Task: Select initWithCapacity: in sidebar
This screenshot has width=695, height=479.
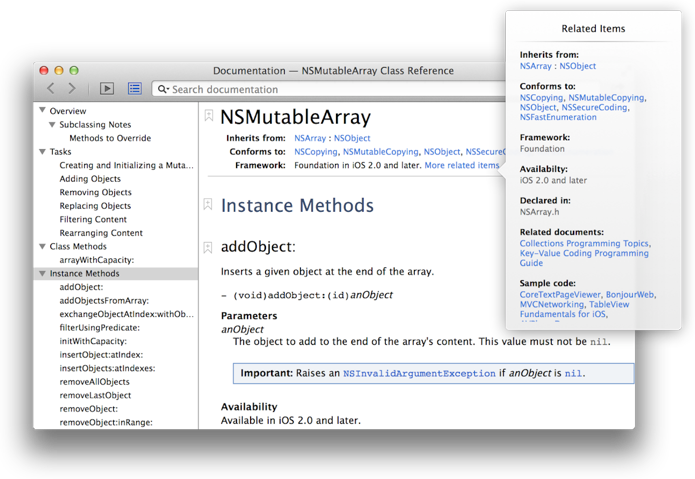Action: click(x=93, y=341)
